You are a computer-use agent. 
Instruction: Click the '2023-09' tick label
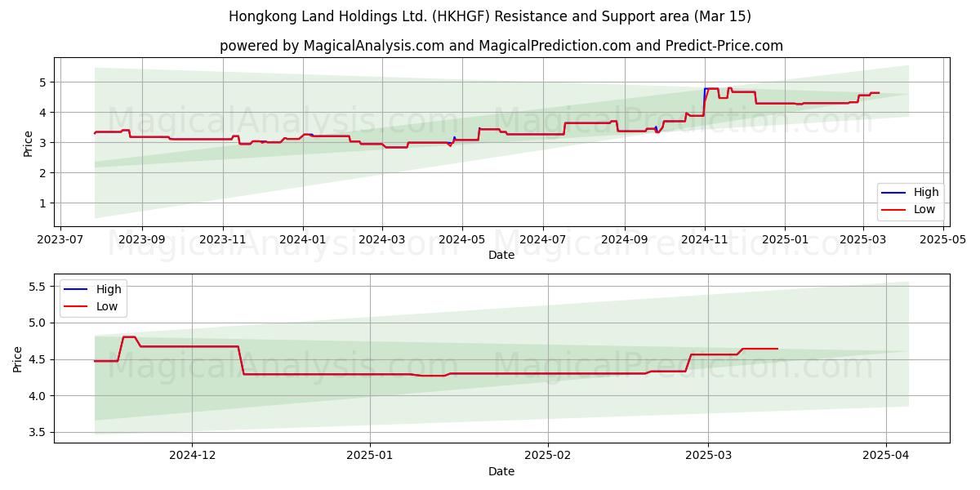point(142,239)
